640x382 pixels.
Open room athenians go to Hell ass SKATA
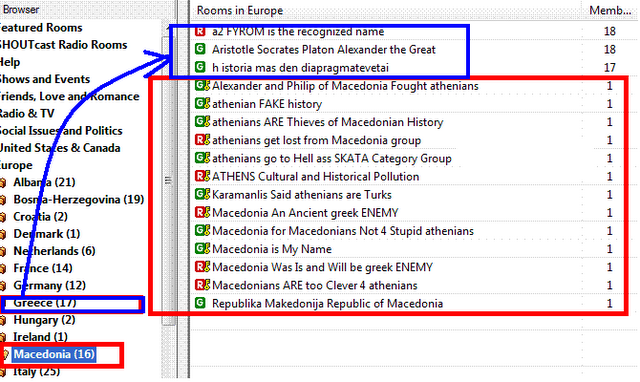[332, 158]
